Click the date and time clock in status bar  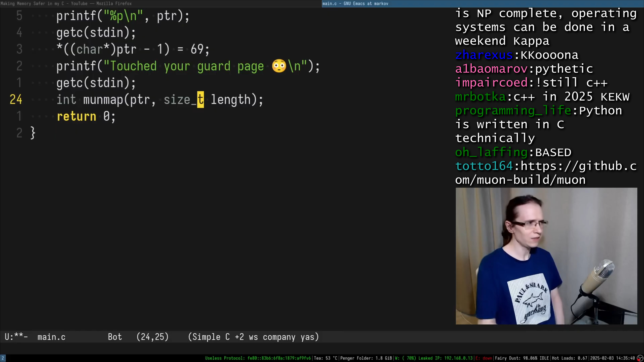pos(612,358)
